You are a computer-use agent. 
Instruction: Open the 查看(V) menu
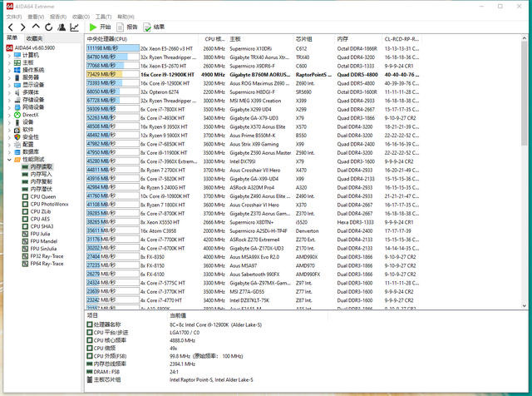click(36, 17)
